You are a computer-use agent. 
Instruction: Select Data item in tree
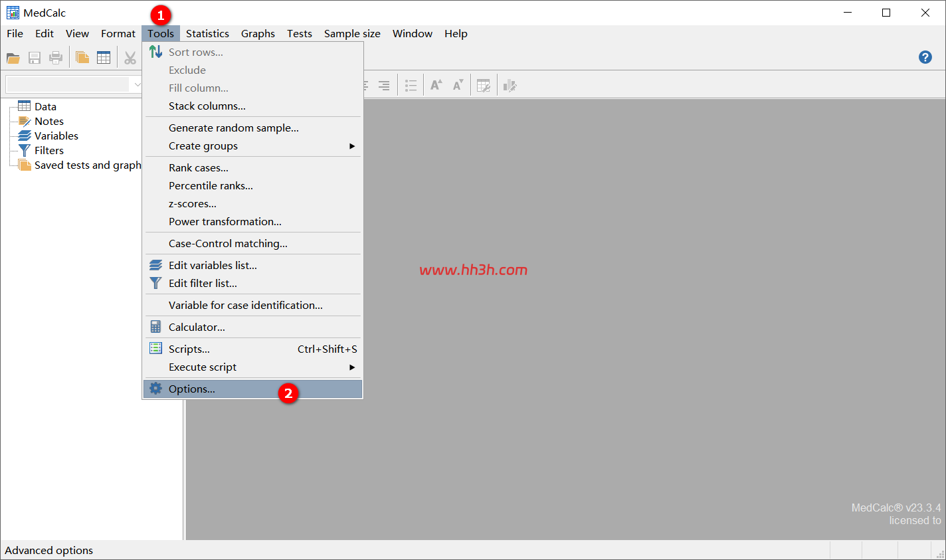(x=45, y=106)
